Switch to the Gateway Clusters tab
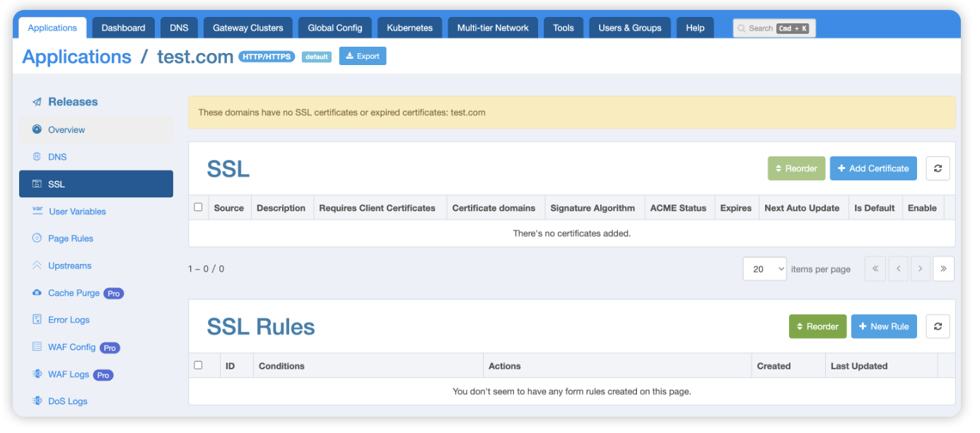The height and width of the screenshot is (433, 980). 247,28
